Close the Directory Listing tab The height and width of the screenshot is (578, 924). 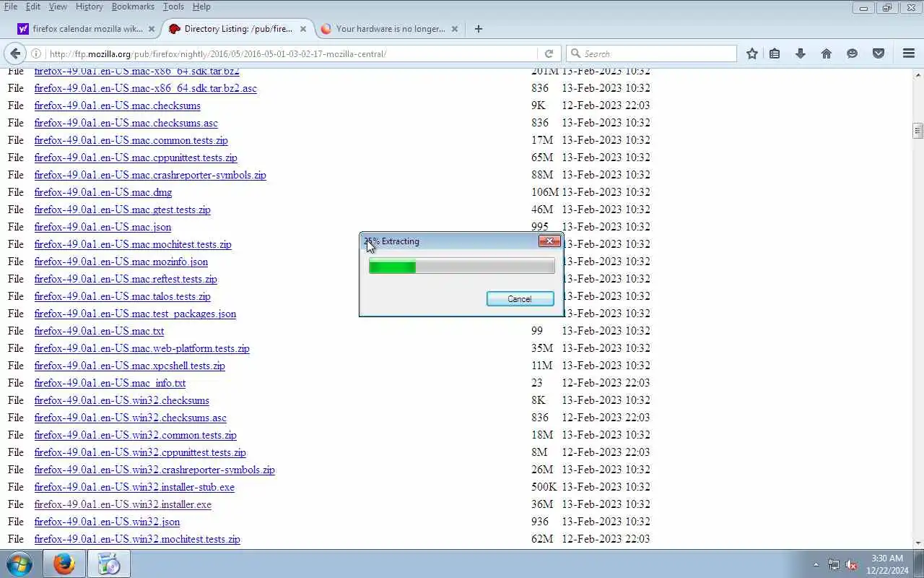303,29
